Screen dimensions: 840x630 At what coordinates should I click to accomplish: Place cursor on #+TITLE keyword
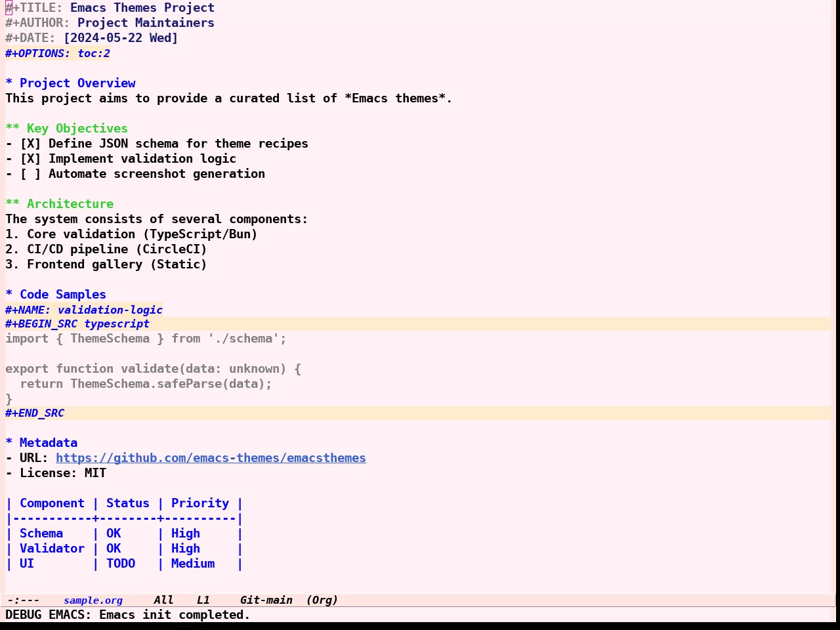[x=34, y=8]
